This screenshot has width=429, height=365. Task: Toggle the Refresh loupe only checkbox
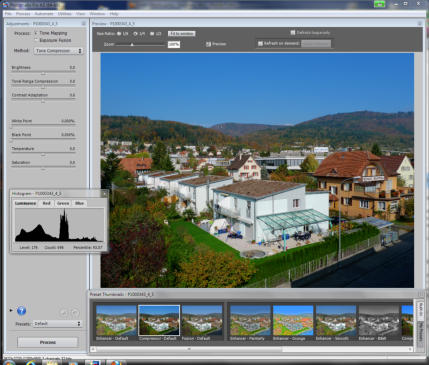pos(293,32)
